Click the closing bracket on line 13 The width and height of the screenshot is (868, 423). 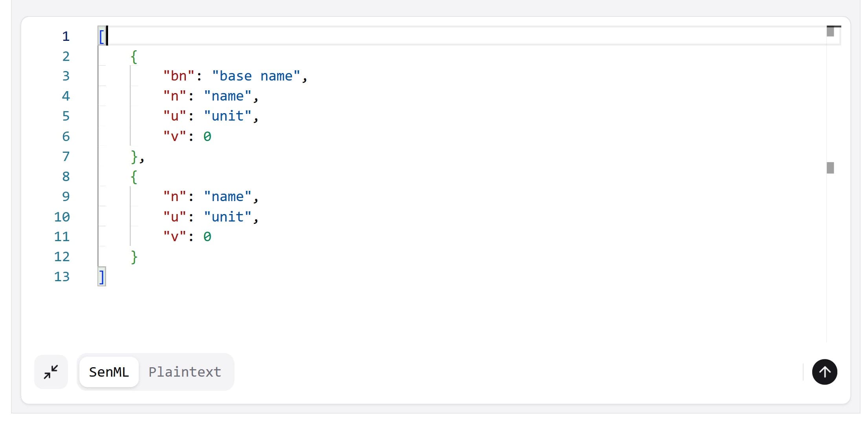(101, 277)
